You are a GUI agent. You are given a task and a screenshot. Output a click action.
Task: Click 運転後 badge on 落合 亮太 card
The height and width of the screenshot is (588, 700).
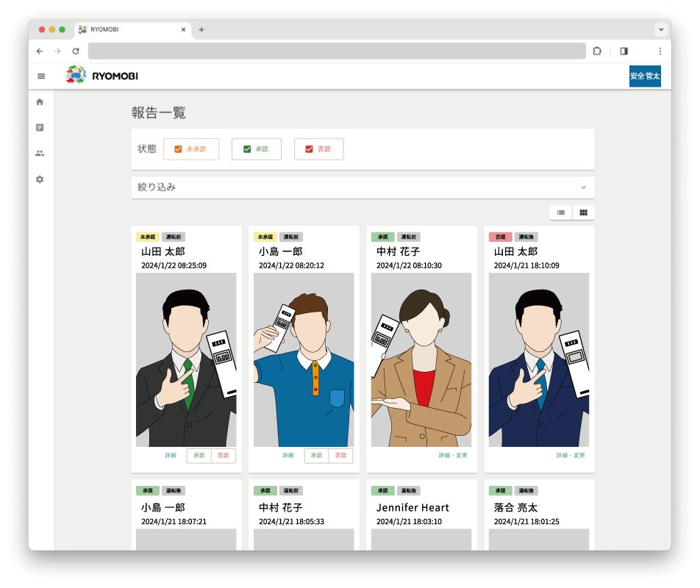pos(526,491)
